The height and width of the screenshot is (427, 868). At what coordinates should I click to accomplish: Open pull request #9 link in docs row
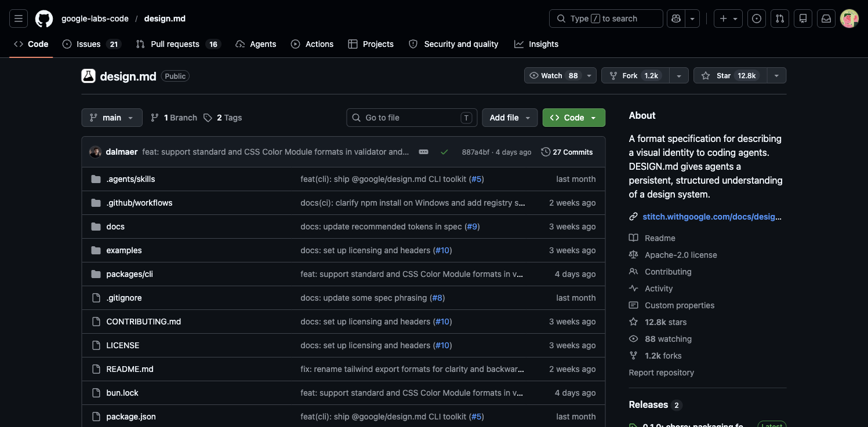coord(473,227)
